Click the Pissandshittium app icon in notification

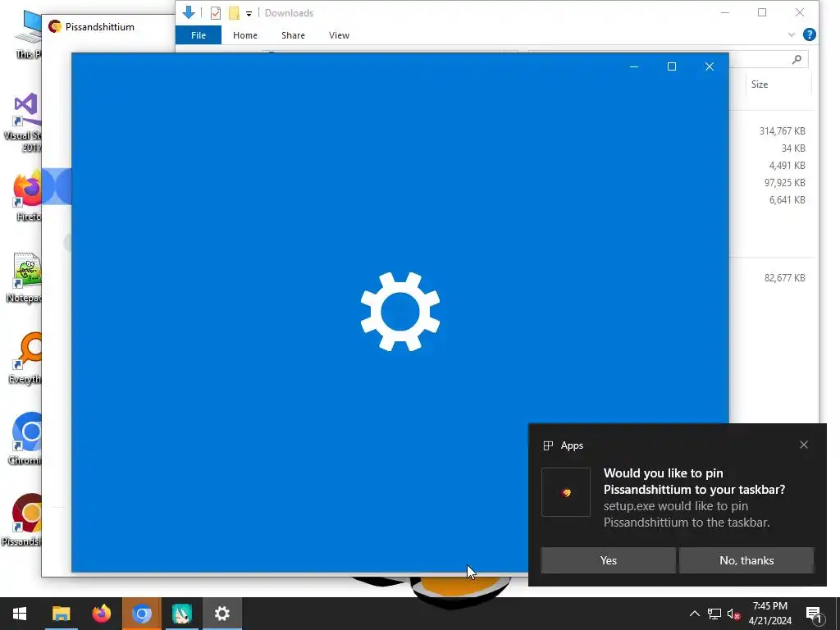[566, 492]
